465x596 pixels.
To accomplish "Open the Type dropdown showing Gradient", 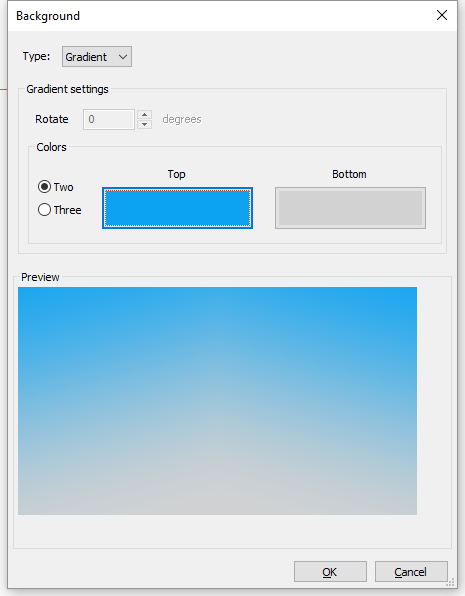I will pos(97,57).
